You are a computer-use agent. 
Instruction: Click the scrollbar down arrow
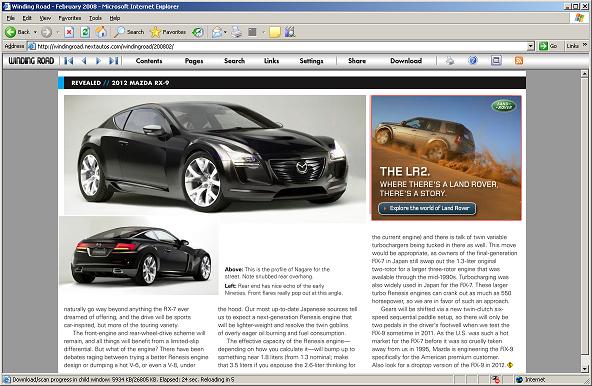[x=584, y=369]
